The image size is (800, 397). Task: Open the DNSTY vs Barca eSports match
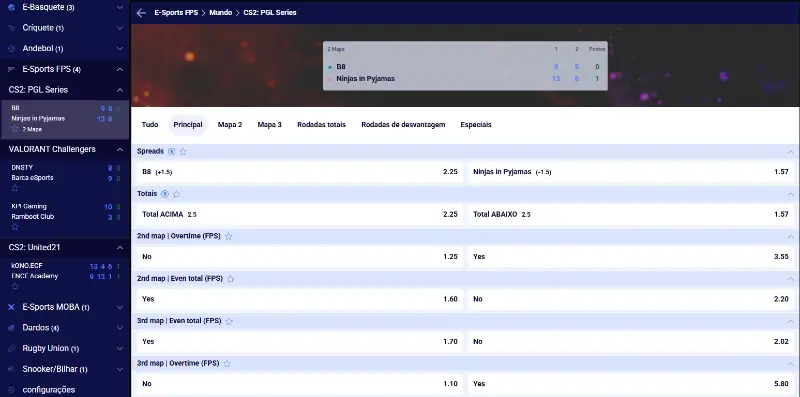click(x=65, y=178)
